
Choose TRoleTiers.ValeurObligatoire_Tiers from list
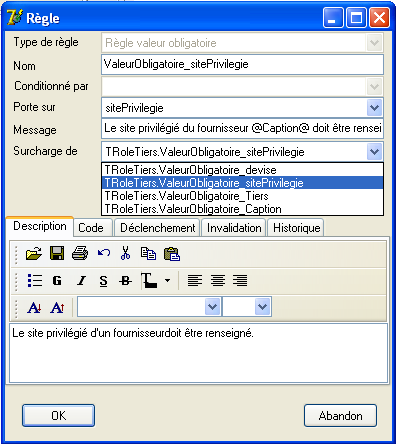(x=242, y=196)
